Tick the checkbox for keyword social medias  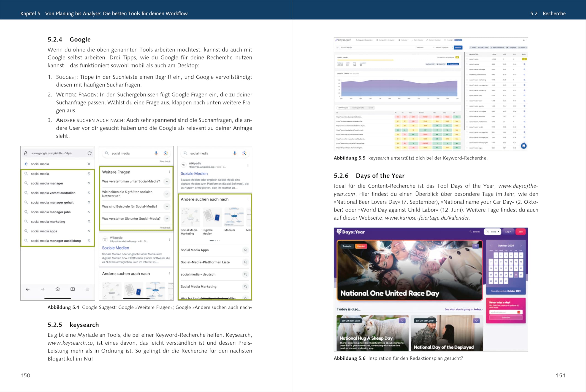point(467,64)
